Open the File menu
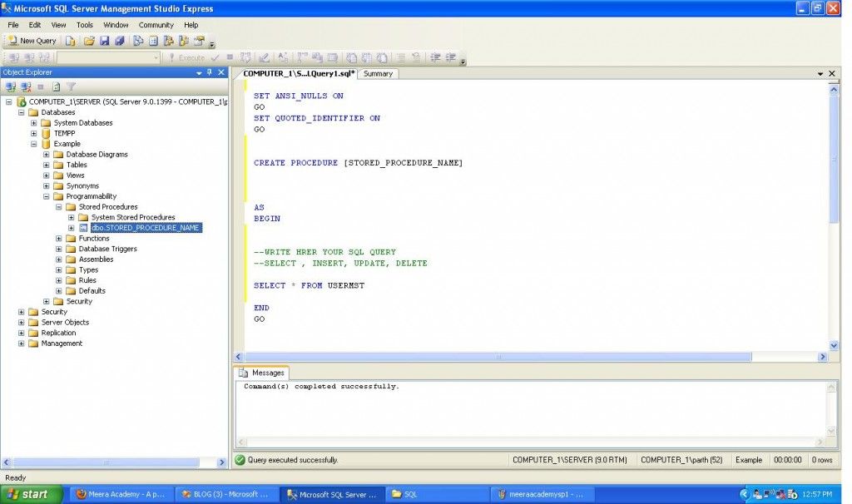The width and height of the screenshot is (852, 504). pyautogui.click(x=13, y=25)
